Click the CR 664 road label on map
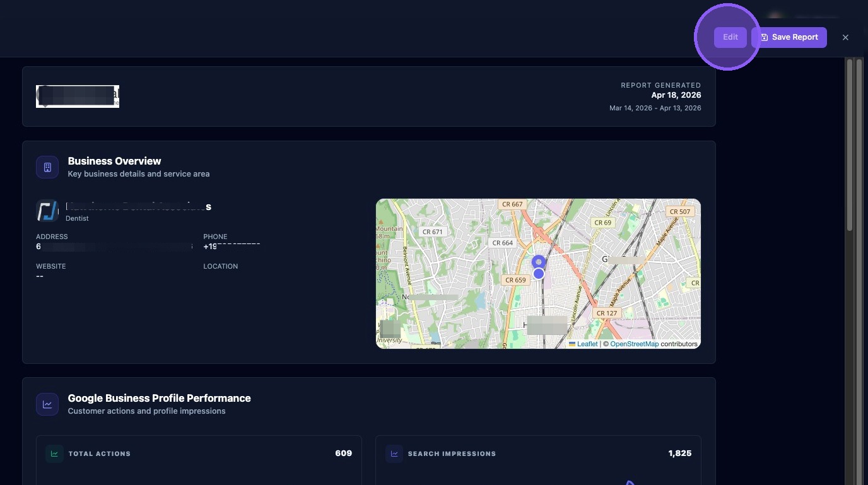868x485 pixels. pos(503,243)
